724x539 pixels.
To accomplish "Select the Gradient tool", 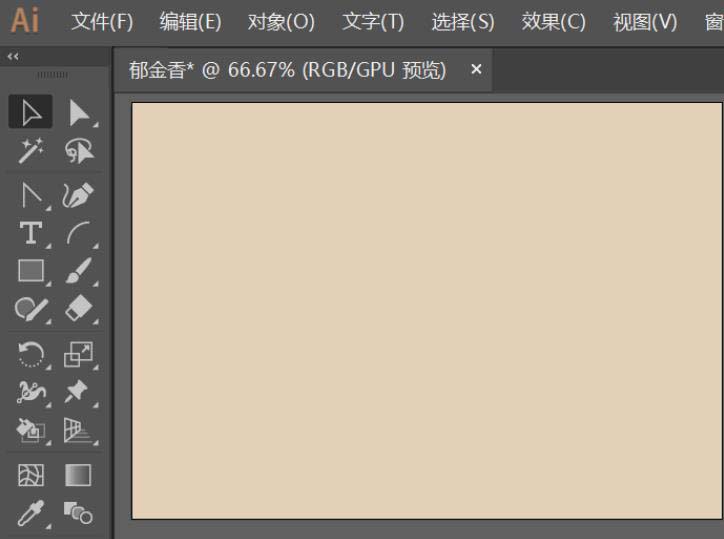I will click(78, 475).
